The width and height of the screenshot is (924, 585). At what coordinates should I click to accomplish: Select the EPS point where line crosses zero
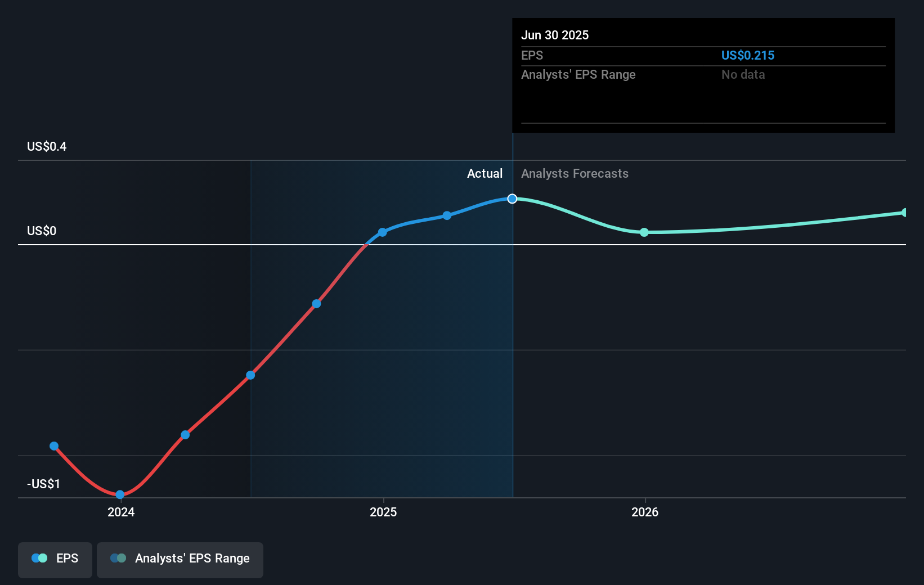(383, 232)
